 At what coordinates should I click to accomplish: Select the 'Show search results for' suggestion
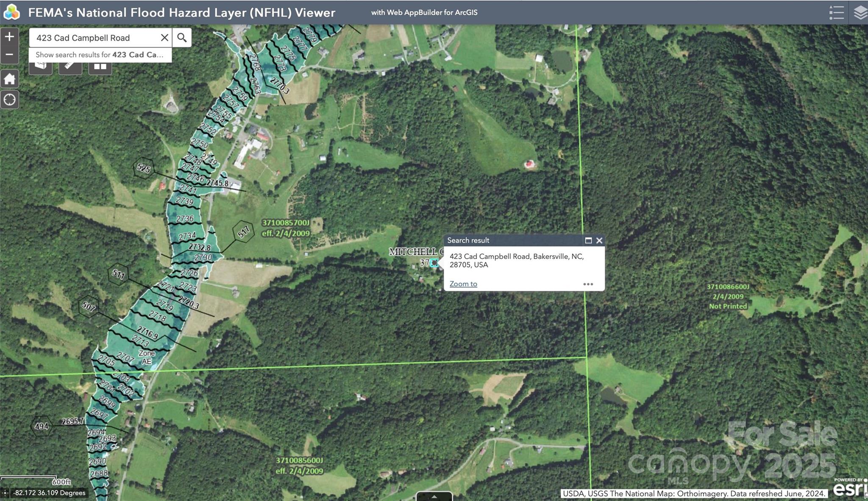(x=100, y=55)
